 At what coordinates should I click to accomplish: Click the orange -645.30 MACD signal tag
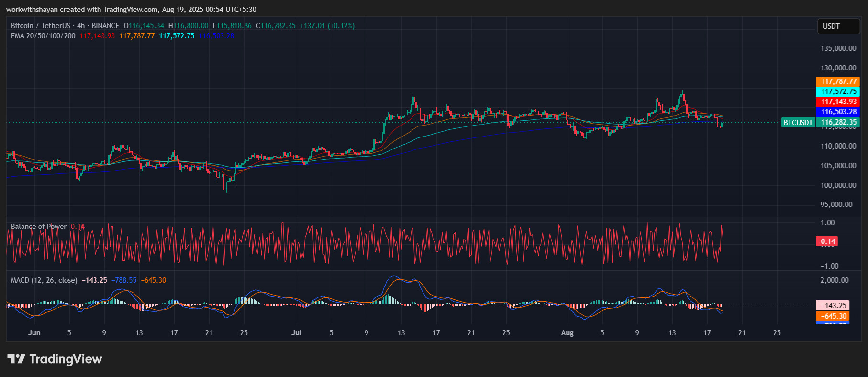[x=833, y=316]
